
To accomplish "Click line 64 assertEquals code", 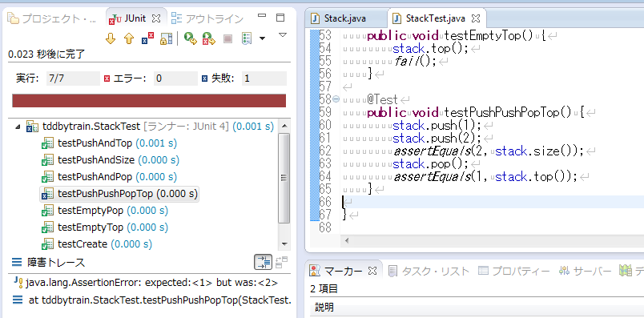I will 485,177.
